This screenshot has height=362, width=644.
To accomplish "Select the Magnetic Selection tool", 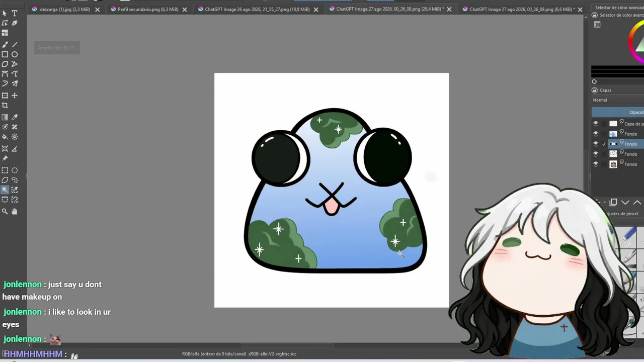I will 15,200.
